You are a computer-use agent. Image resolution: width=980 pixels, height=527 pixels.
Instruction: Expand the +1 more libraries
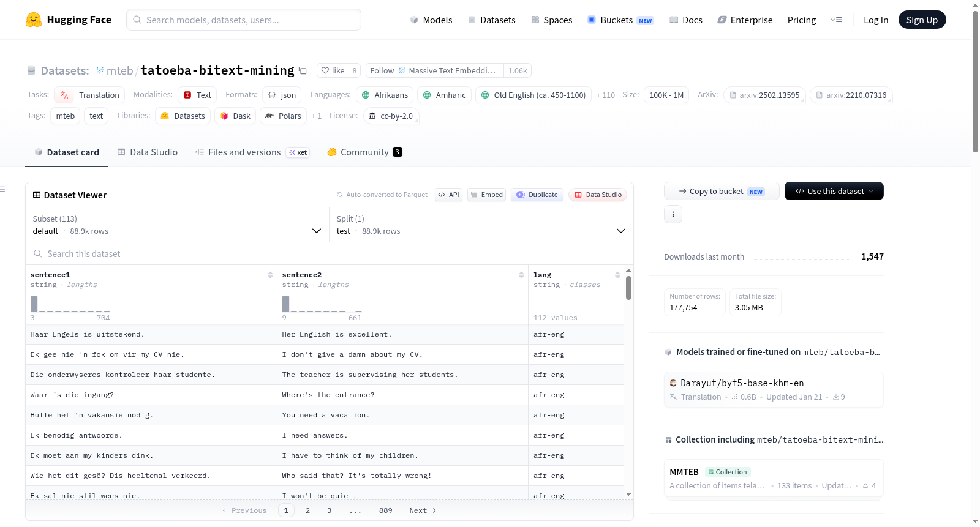click(317, 116)
